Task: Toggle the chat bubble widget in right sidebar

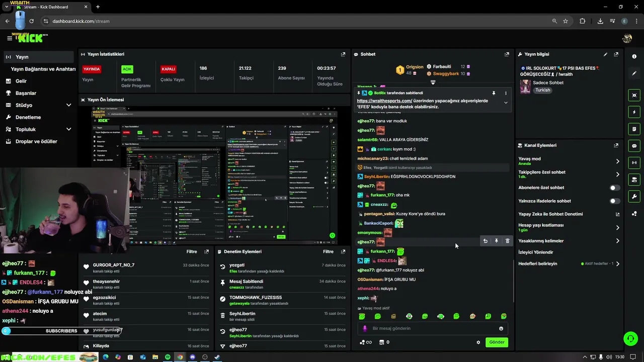Action: pyautogui.click(x=634, y=146)
